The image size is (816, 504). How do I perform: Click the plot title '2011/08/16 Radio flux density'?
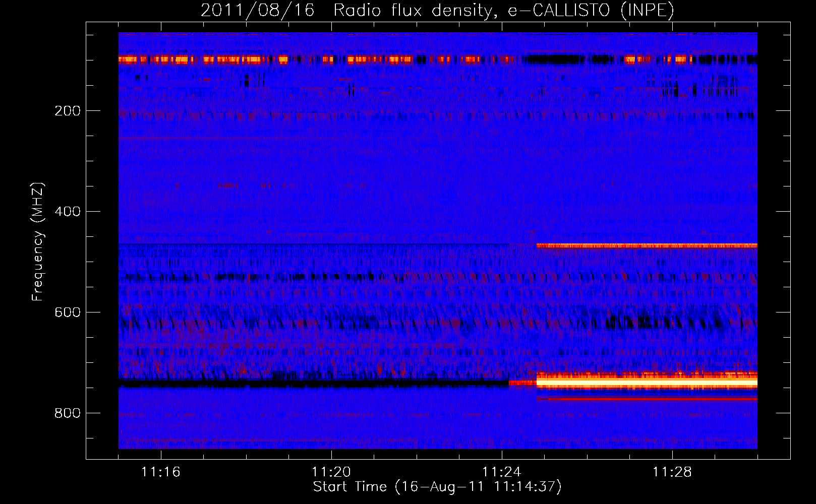437,10
